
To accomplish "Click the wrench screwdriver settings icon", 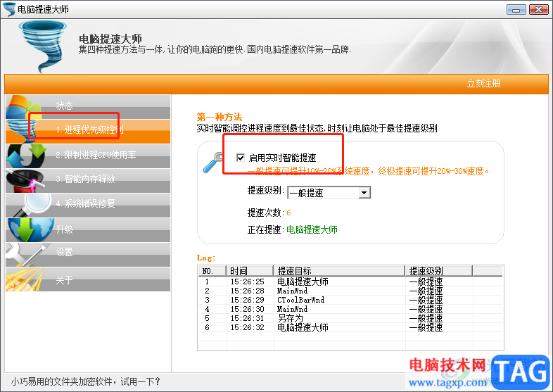I will (27, 254).
